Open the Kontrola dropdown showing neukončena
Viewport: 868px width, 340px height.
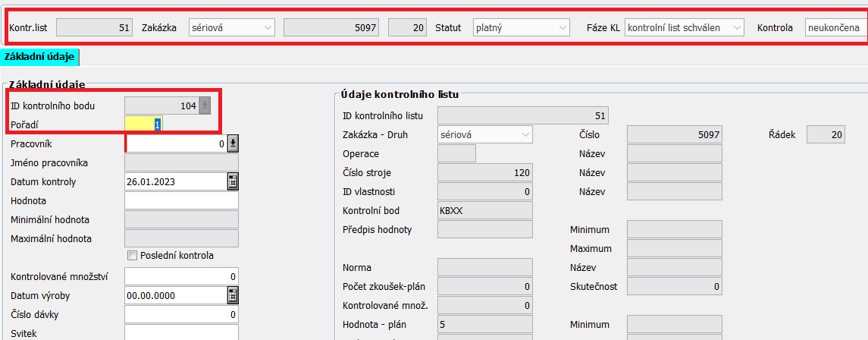click(834, 28)
